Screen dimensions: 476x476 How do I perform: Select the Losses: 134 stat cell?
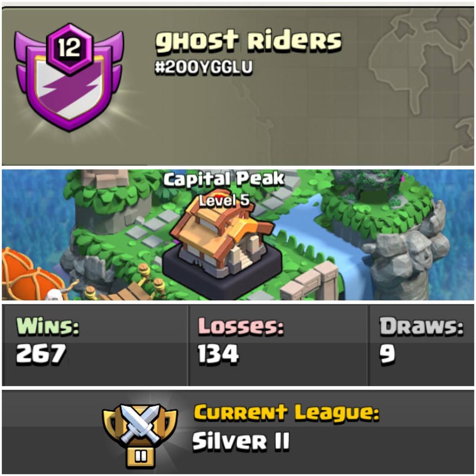pos(278,345)
